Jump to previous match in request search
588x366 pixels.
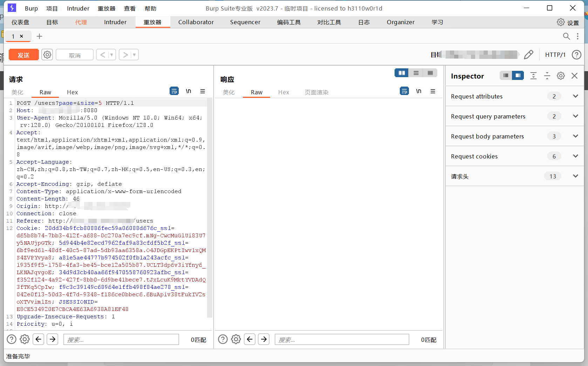(39, 339)
